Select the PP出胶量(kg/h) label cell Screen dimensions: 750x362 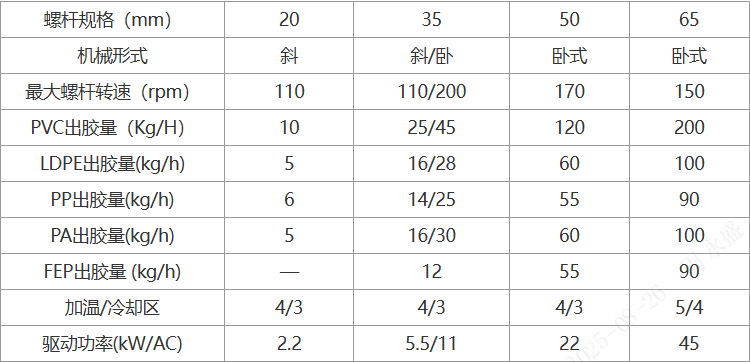[x=112, y=199]
